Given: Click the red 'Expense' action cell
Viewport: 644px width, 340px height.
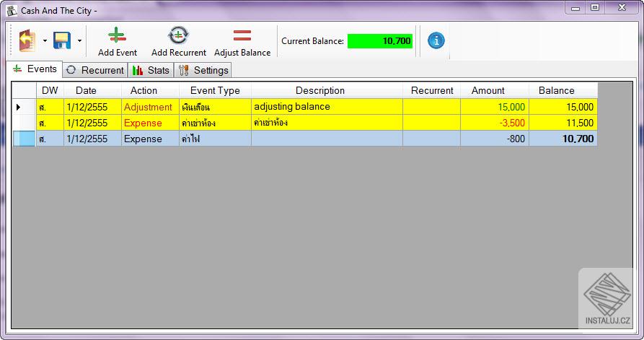Looking at the screenshot, I should (x=150, y=123).
